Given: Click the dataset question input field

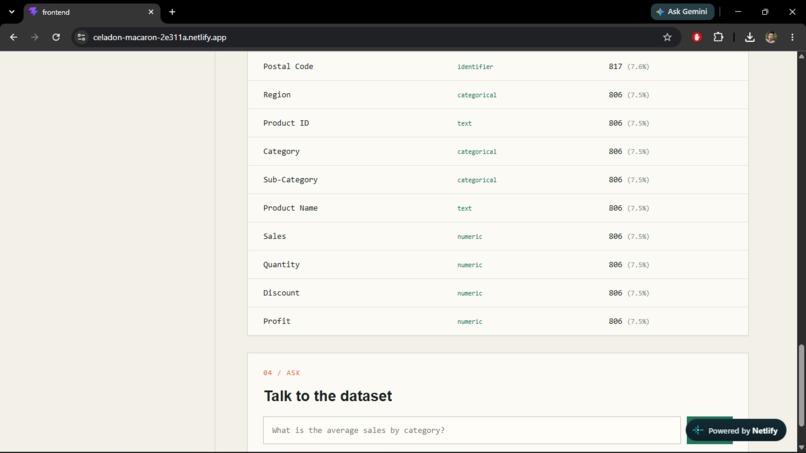Looking at the screenshot, I should [471, 430].
